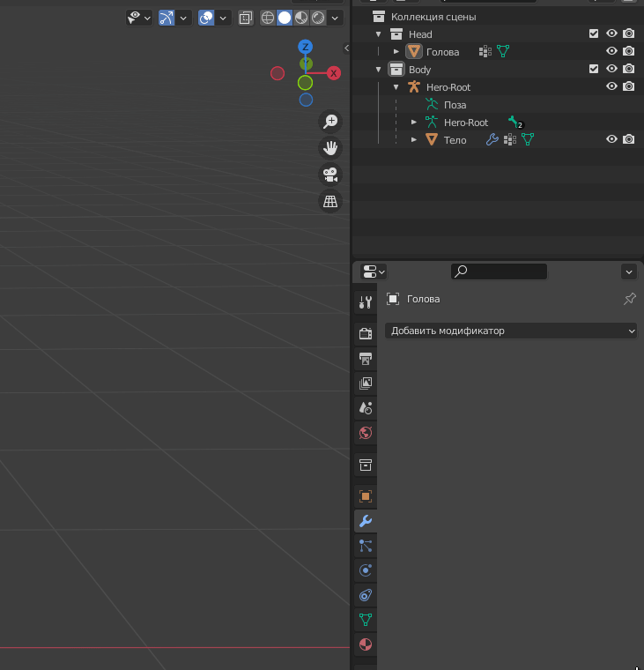
Task: Disable rendering for Голова object
Action: click(x=629, y=51)
